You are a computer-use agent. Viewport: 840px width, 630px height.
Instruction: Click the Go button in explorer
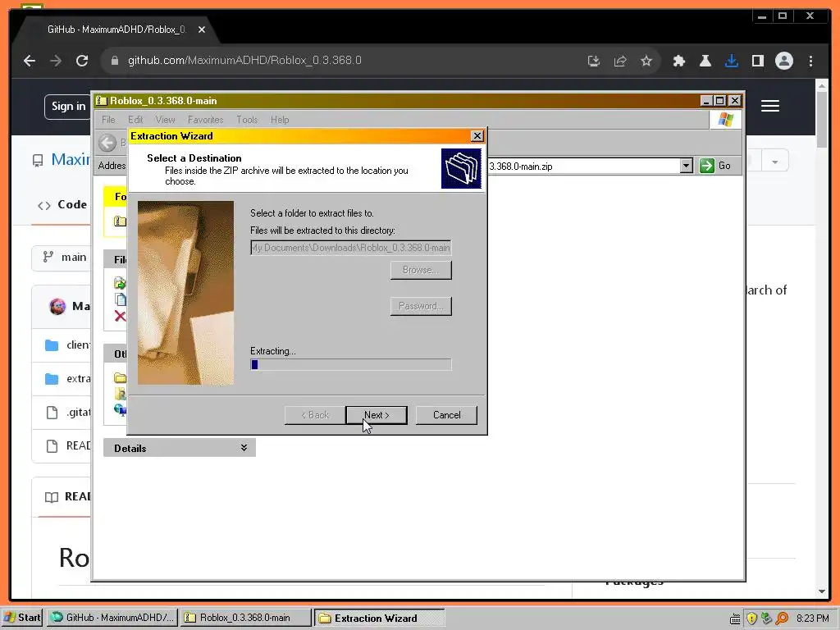coord(715,166)
